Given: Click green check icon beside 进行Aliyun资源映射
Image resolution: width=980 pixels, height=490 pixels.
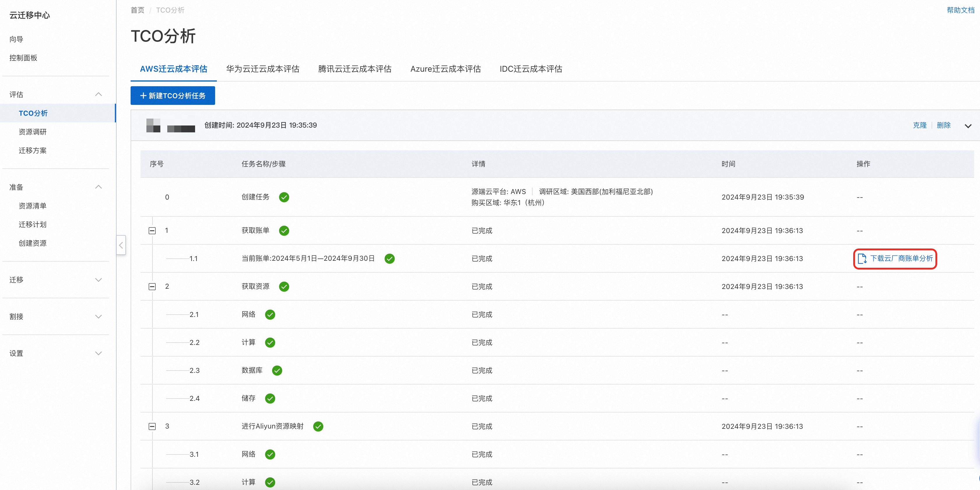Looking at the screenshot, I should (x=318, y=426).
